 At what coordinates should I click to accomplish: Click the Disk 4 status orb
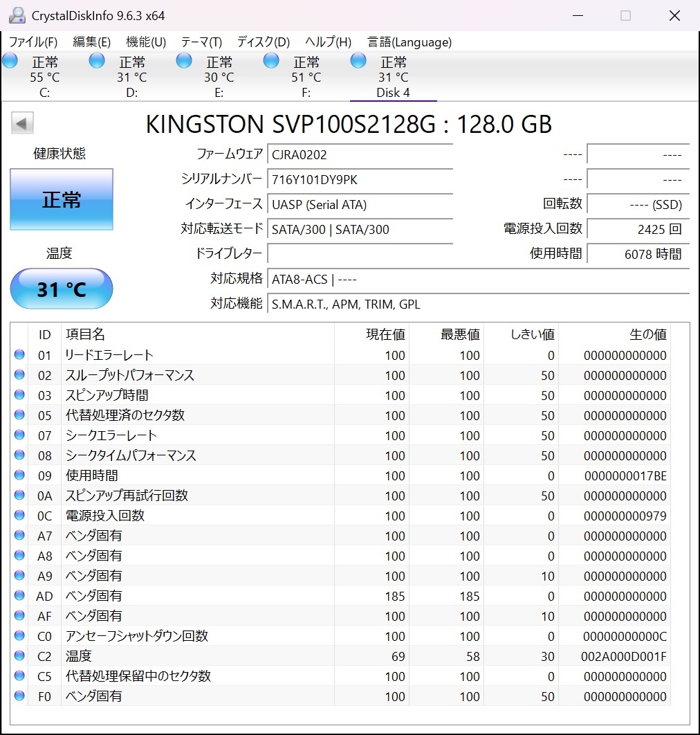[x=358, y=60]
